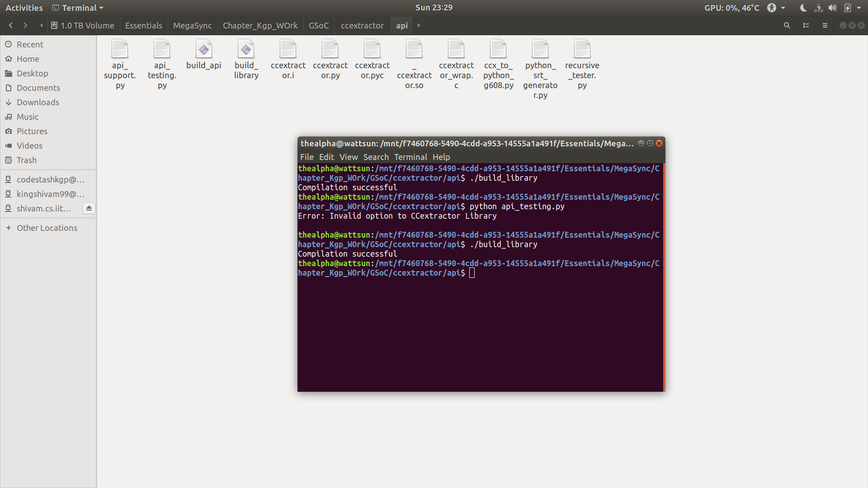The image size is (868, 488).
Task: Click the clock in the top bar
Action: pyautogui.click(x=434, y=7)
